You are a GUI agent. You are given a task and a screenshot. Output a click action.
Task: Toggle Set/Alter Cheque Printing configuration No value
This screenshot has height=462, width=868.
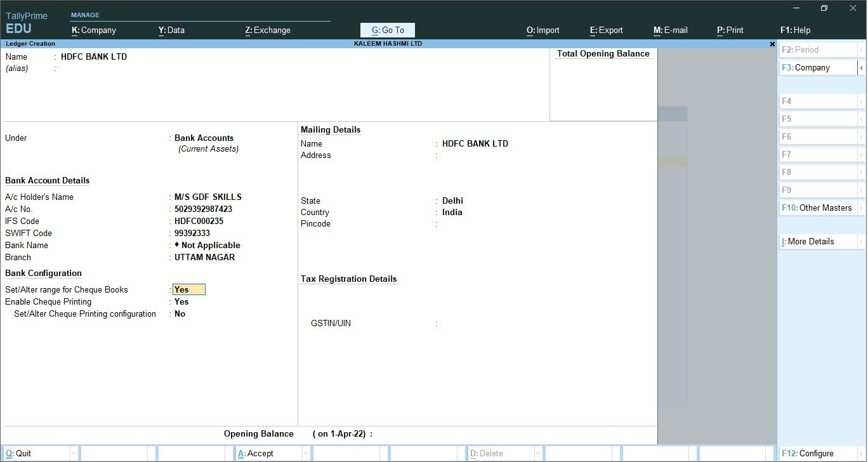click(180, 314)
